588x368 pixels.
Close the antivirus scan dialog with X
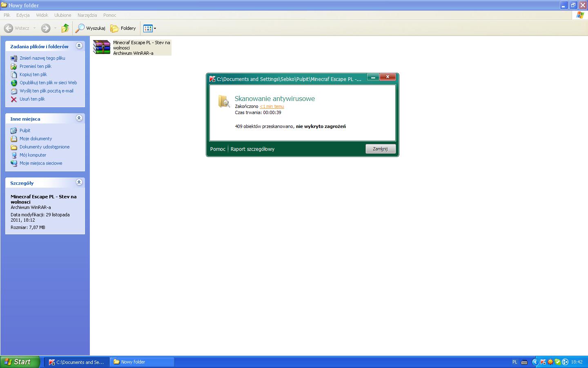point(388,77)
